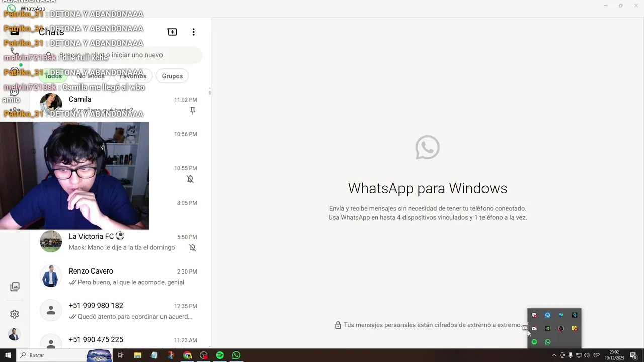Open Spotify on the taskbar

220,355
